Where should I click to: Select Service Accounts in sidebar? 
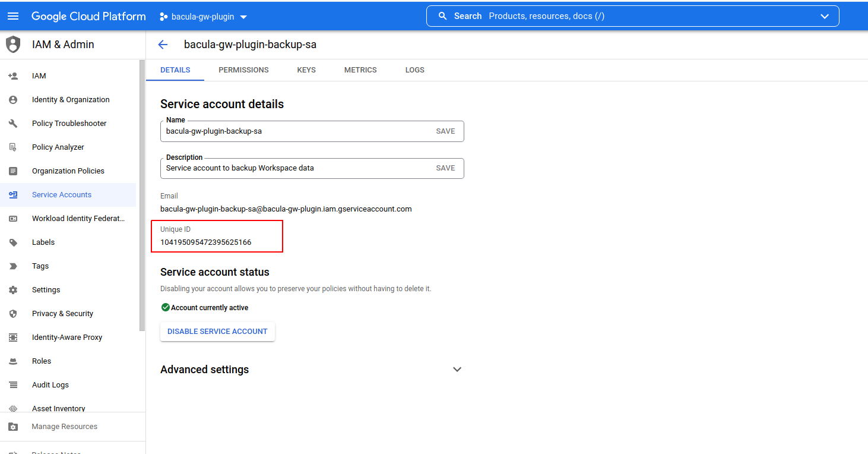(68, 195)
